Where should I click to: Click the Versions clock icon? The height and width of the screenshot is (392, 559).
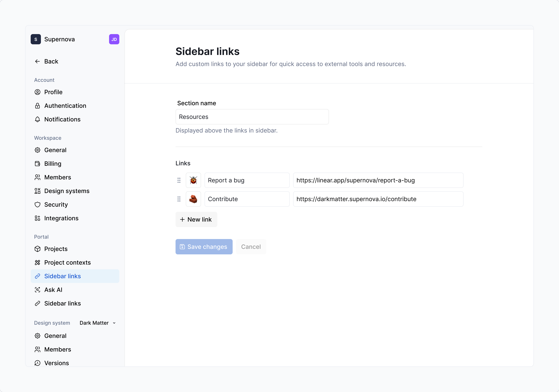[37, 363]
